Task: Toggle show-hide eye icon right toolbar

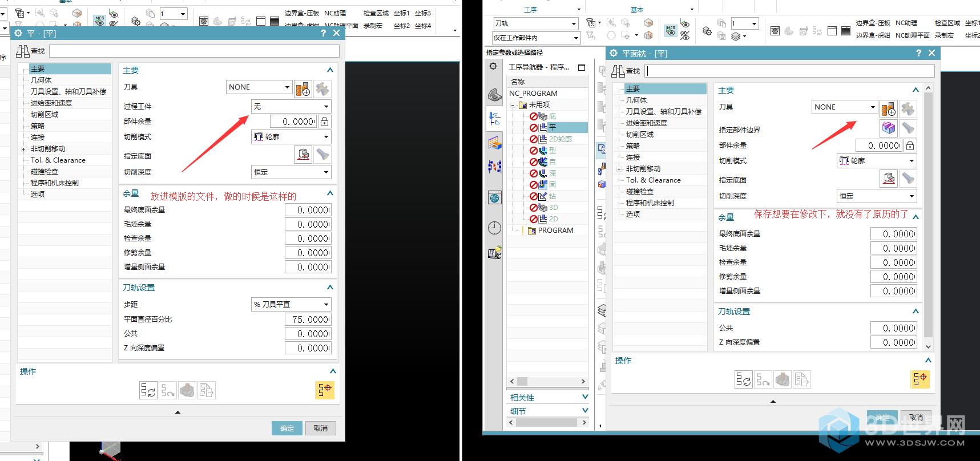Action: coord(685,24)
